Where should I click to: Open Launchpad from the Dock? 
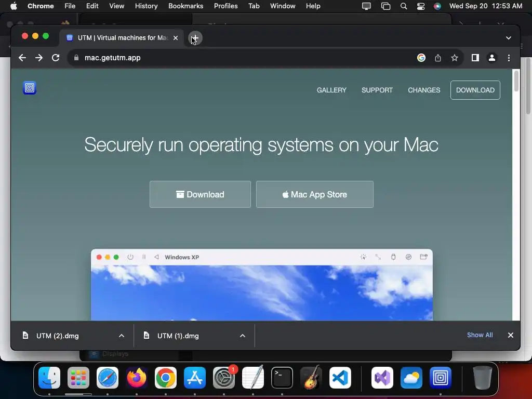(78, 378)
